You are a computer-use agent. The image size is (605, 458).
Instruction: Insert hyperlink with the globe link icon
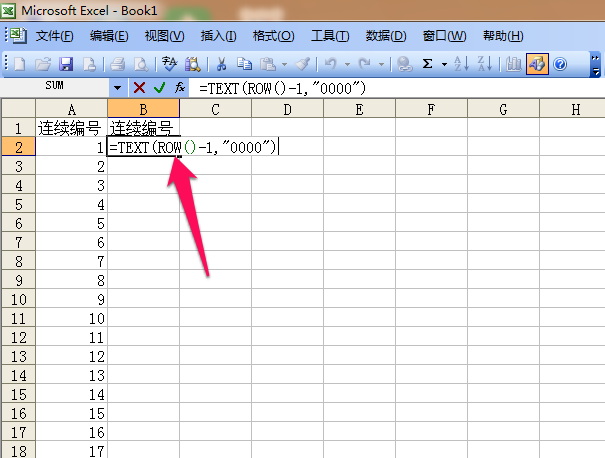[405, 64]
